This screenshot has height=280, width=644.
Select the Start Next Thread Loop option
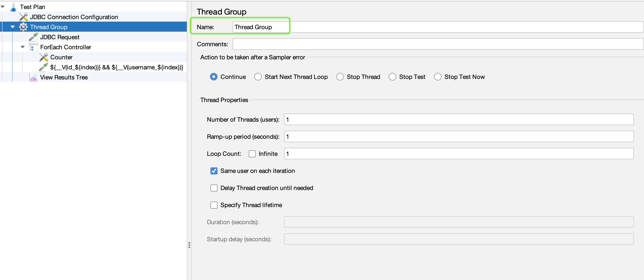click(258, 77)
